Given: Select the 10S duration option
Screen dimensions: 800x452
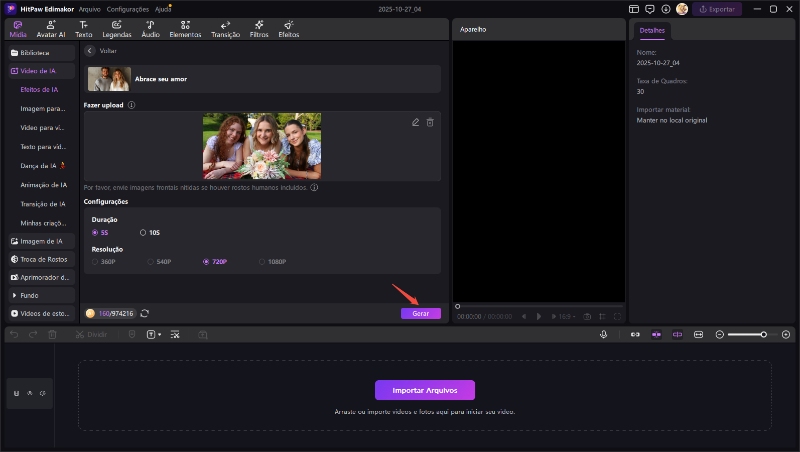Looking at the screenshot, I should click(149, 233).
